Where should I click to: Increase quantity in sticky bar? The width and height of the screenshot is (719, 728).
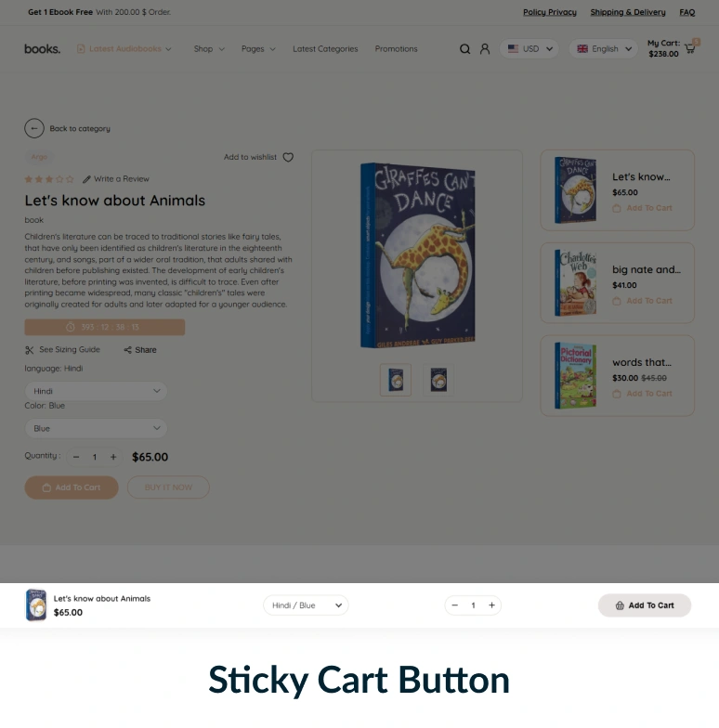(x=491, y=605)
